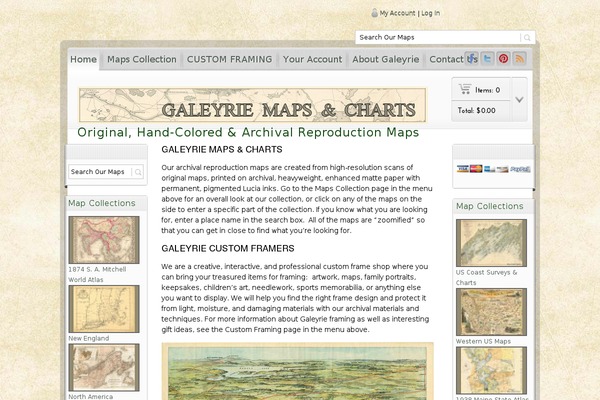The width and height of the screenshot is (600, 400).
Task: Open the Contact Us menu item
Action: tap(453, 59)
